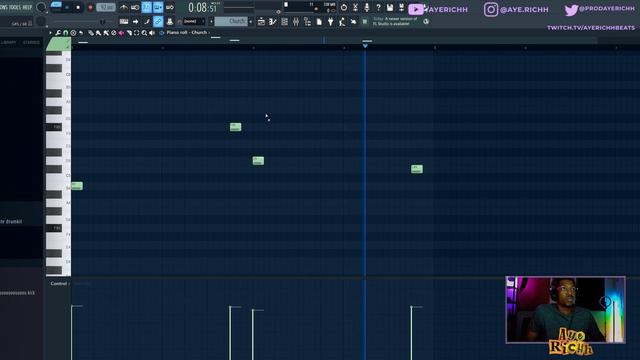
Task: Click the arrow left of pattern selector
Action: pyautogui.click(x=211, y=21)
